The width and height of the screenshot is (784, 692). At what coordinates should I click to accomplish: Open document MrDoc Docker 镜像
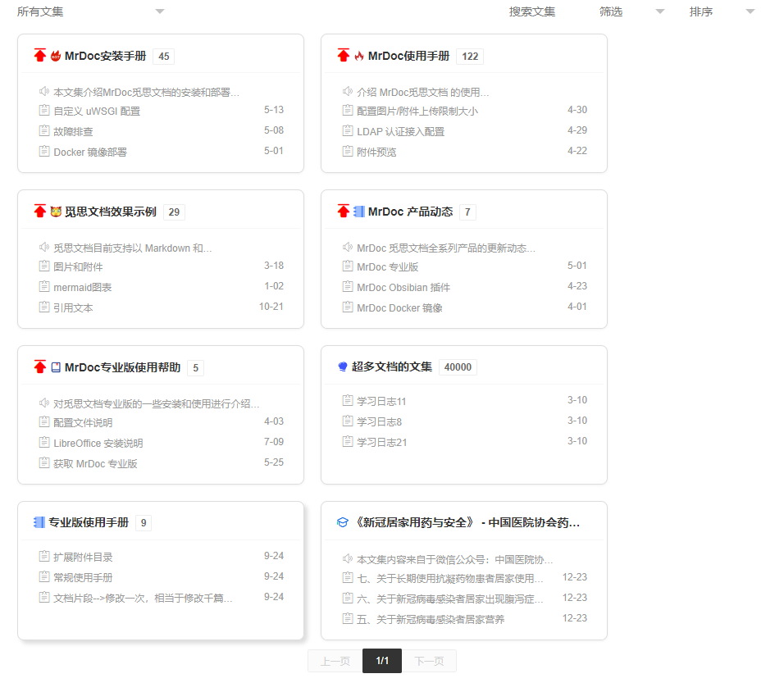point(399,308)
